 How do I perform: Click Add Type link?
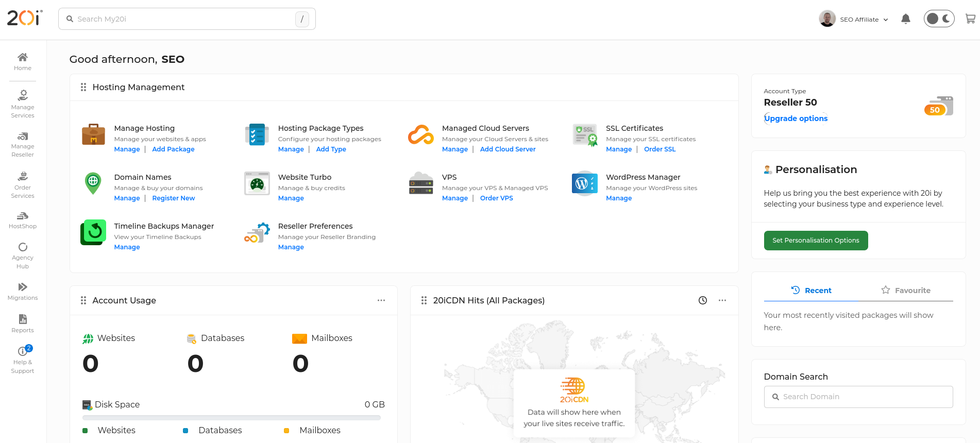coord(331,149)
